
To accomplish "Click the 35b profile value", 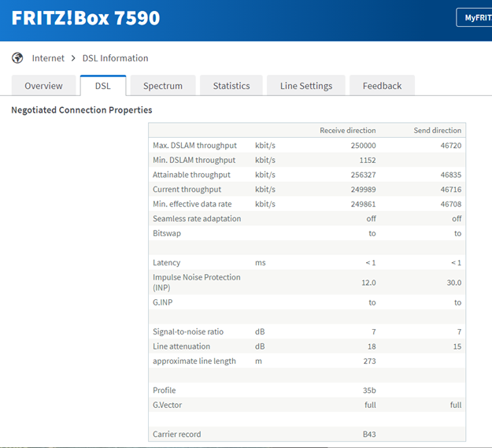I will coord(369,391).
